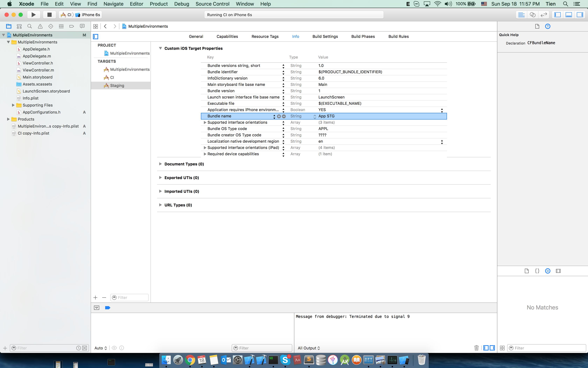Image resolution: width=588 pixels, height=368 pixels.
Task: Open the Symbol navigator icon
Action: tap(19, 26)
